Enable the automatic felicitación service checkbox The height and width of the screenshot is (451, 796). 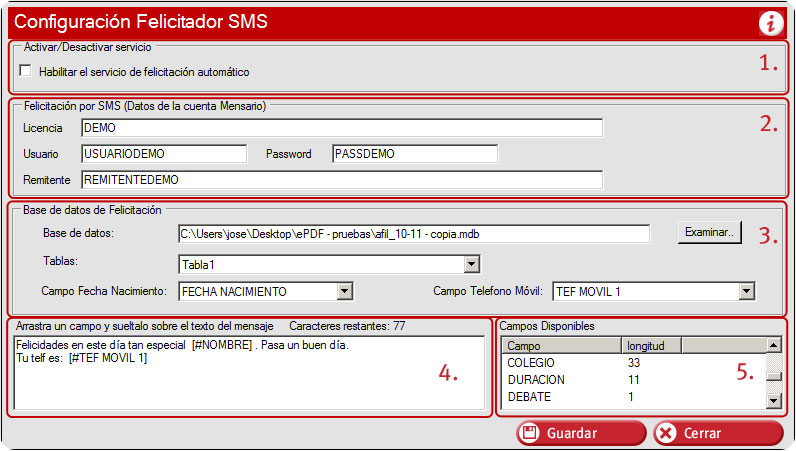point(25,71)
